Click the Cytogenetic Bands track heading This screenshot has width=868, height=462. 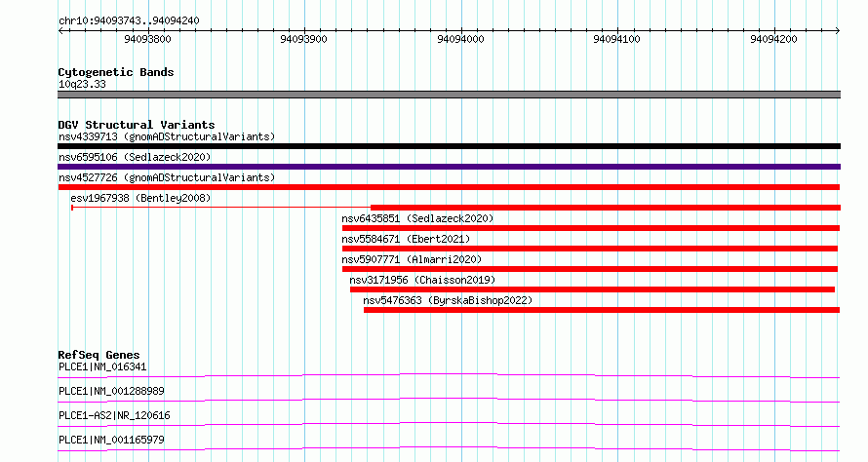pos(116,72)
